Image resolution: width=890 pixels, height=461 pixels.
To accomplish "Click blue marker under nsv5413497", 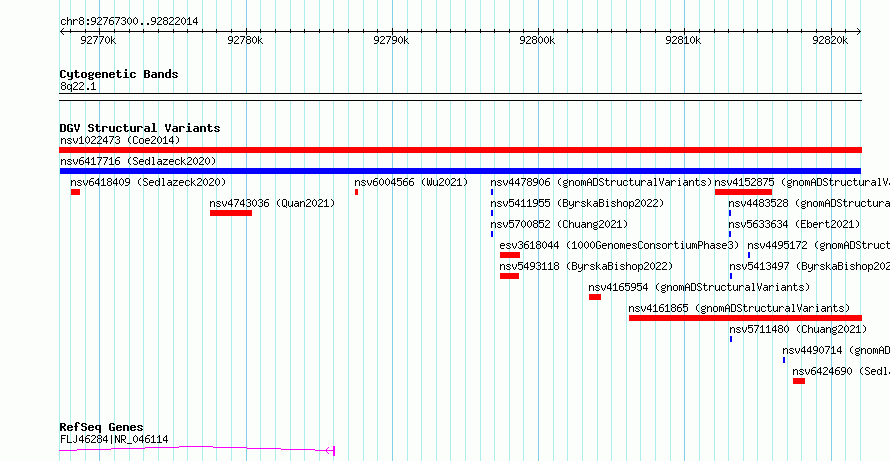I will point(731,276).
